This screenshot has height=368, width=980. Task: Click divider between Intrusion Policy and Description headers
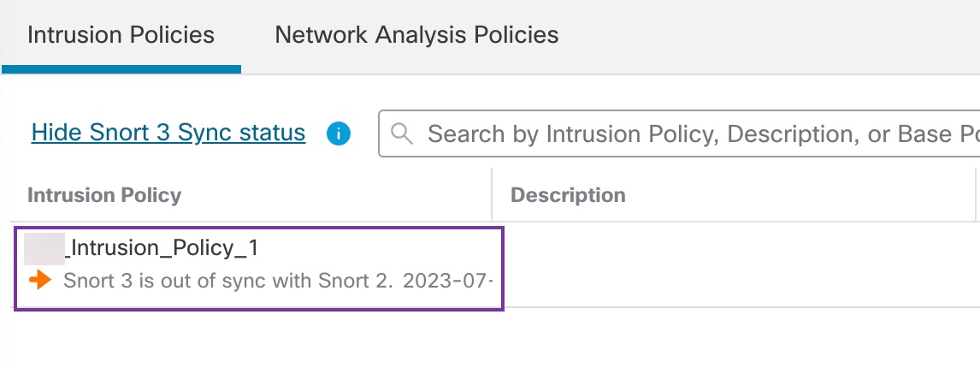[x=492, y=195]
